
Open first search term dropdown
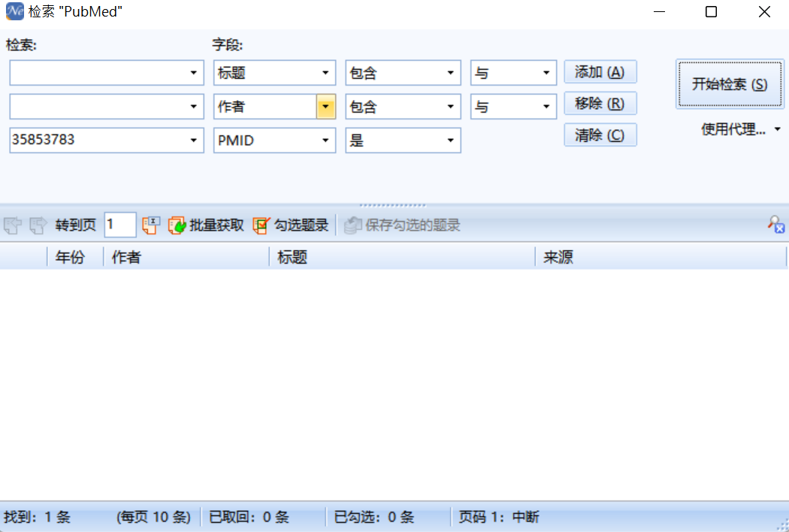[x=193, y=73]
